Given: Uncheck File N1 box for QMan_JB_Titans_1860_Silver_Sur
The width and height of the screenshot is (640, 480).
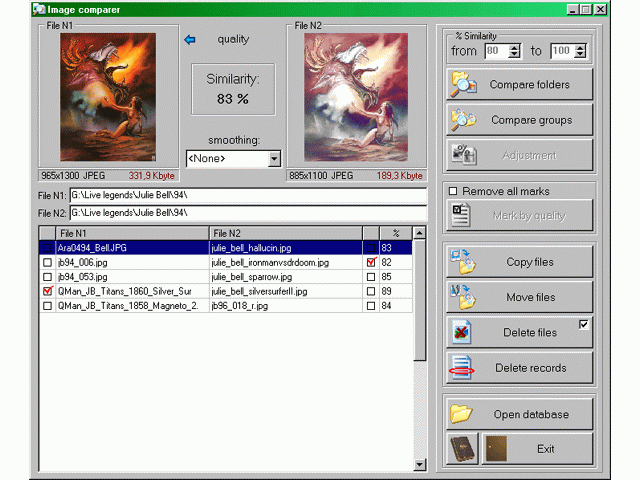Looking at the screenshot, I should coord(47,291).
